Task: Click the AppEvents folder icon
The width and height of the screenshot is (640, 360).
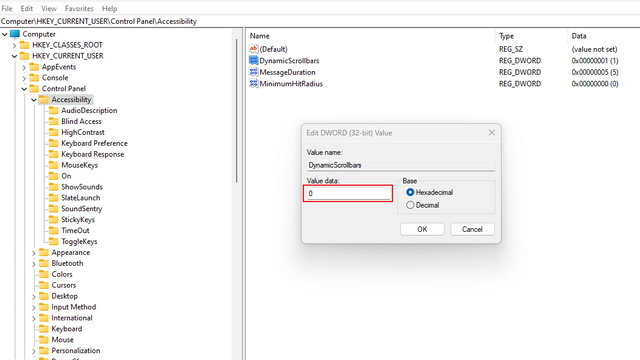Action: 34,67
